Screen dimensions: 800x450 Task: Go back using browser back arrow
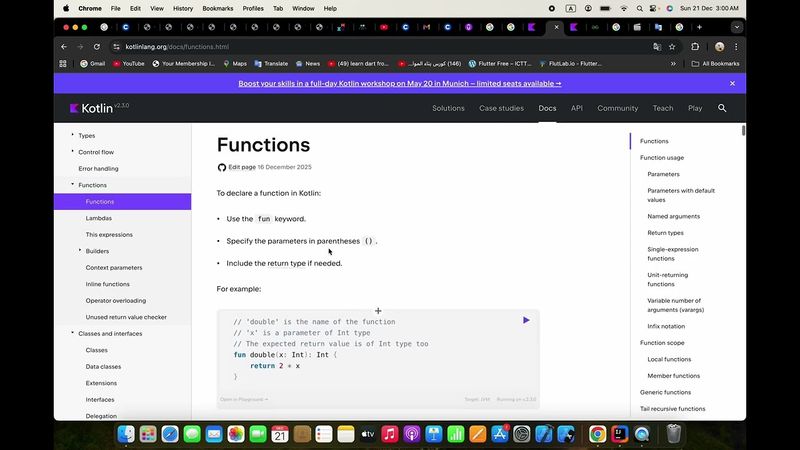click(x=64, y=46)
